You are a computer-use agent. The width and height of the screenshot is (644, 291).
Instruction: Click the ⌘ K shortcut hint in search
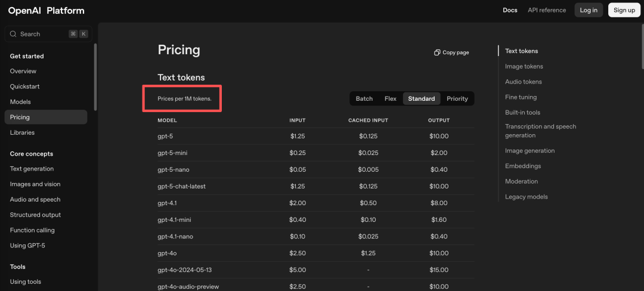pyautogui.click(x=79, y=34)
